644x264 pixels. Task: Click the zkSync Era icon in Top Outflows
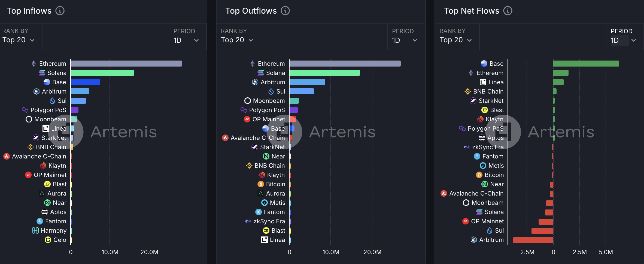tap(248, 221)
